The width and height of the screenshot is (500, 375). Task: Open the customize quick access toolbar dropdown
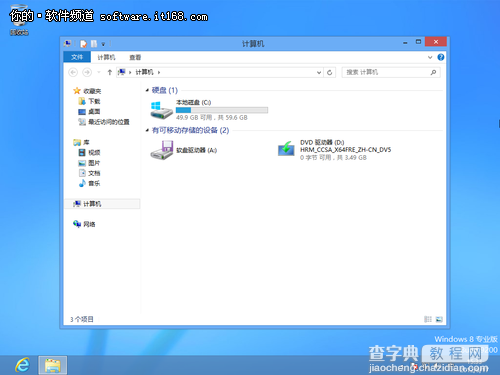coord(103,44)
